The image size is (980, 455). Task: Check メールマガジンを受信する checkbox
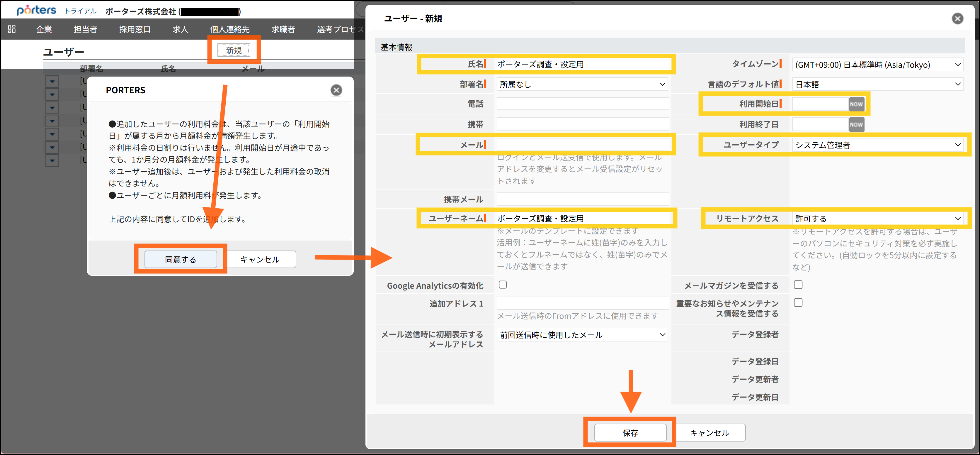click(798, 285)
